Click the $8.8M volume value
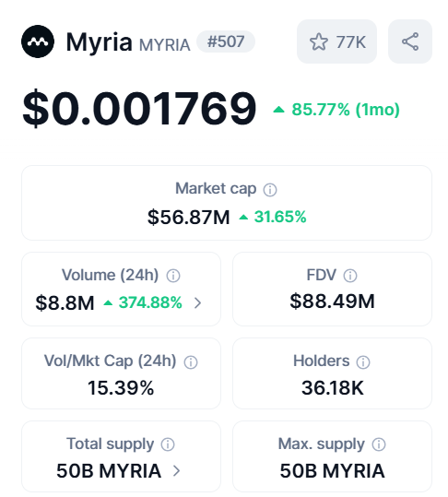This screenshot has width=448, height=497. [x=65, y=302]
